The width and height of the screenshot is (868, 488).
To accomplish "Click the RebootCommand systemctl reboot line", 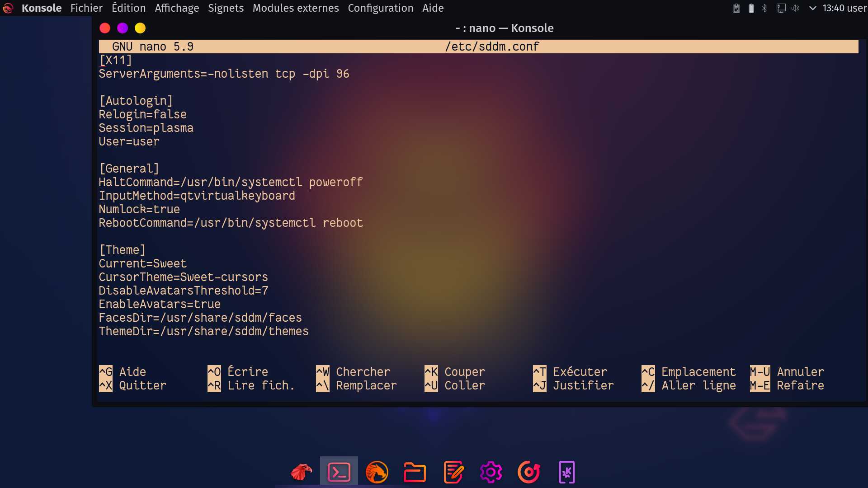I will tap(231, 223).
